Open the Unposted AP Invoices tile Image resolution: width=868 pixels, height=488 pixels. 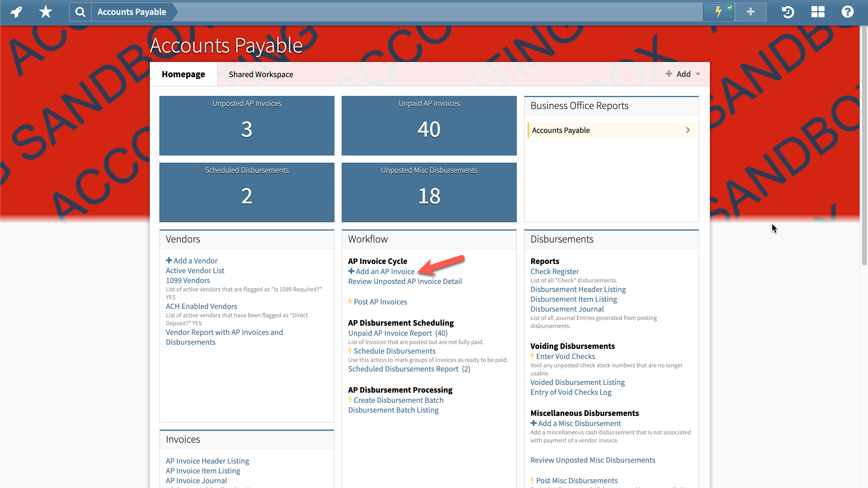tap(247, 126)
